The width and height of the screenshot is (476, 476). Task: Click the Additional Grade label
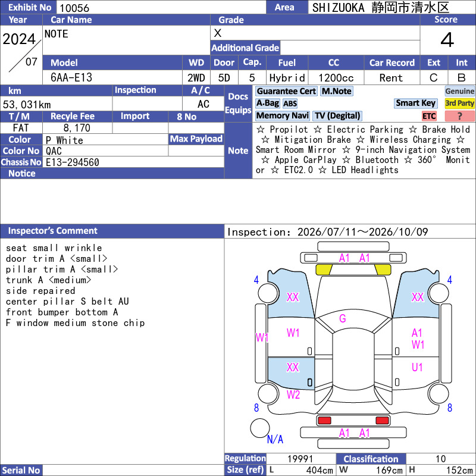click(x=245, y=48)
